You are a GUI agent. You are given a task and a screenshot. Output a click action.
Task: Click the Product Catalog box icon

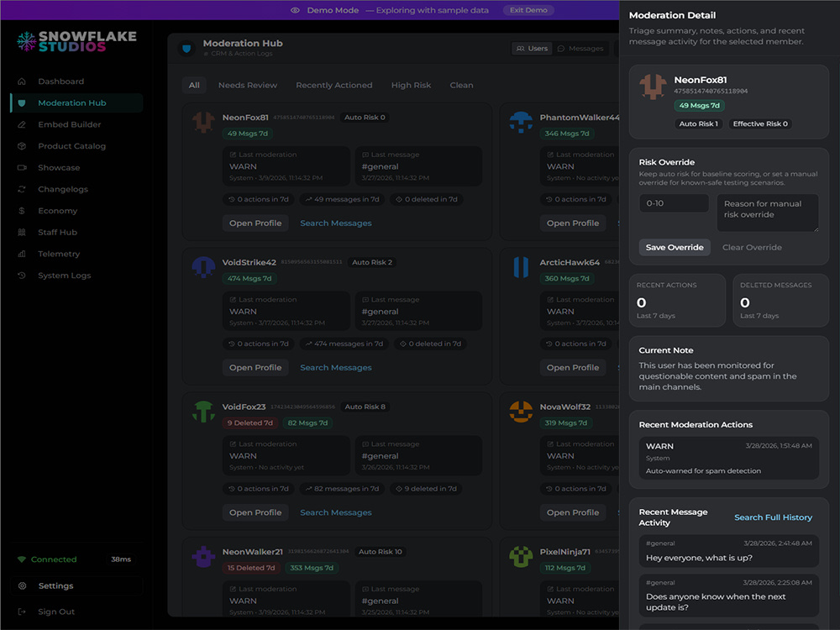22,145
